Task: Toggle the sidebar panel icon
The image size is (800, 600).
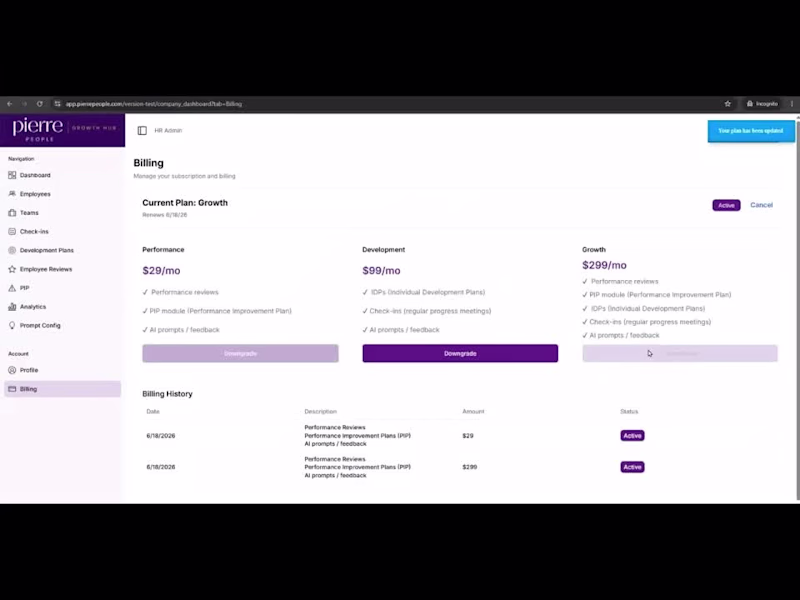Action: coord(142,131)
